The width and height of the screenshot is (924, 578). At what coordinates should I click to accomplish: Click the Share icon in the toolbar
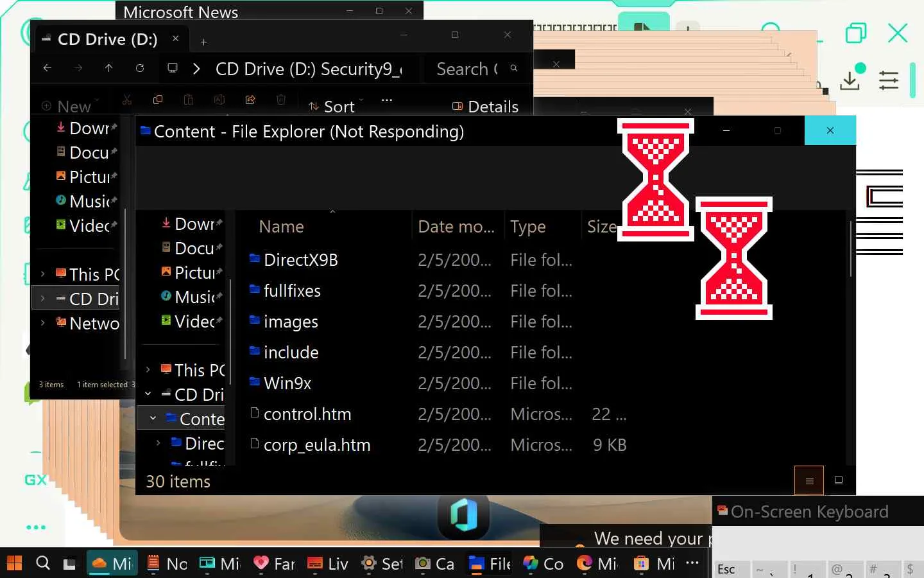pos(250,100)
